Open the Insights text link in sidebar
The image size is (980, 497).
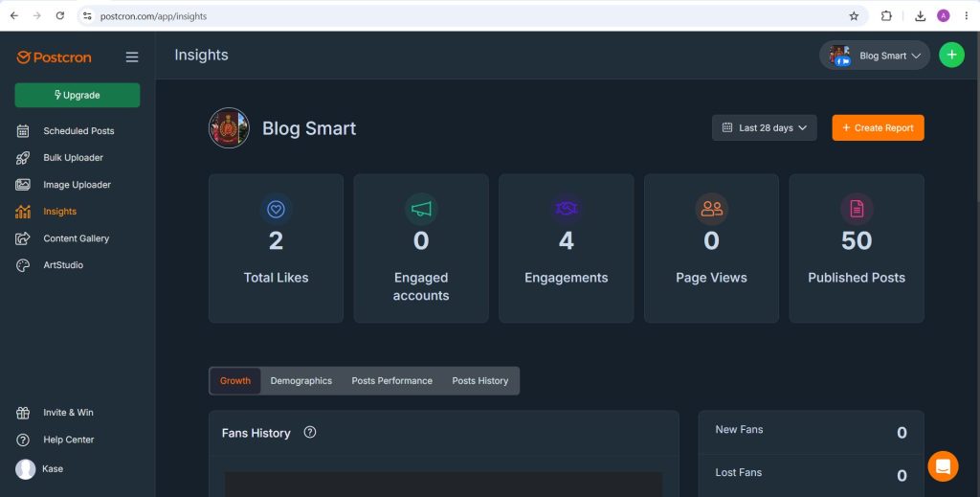(60, 212)
